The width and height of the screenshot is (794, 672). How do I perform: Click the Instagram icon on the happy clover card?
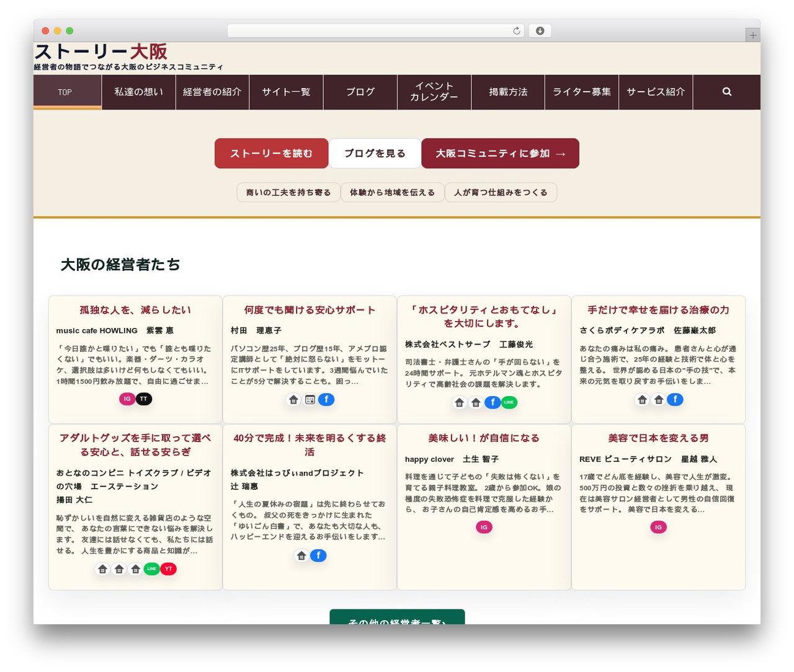(484, 527)
